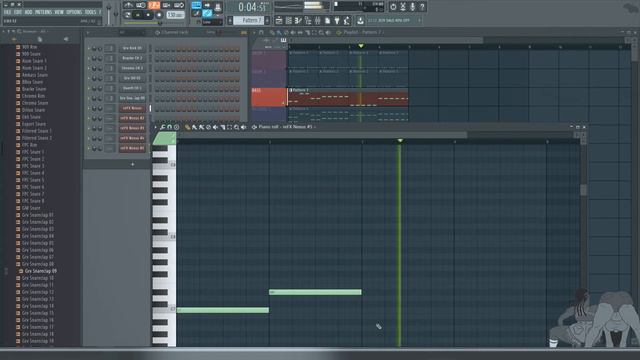
Task: Click piano roll wrench tools icon
Action: point(162,127)
